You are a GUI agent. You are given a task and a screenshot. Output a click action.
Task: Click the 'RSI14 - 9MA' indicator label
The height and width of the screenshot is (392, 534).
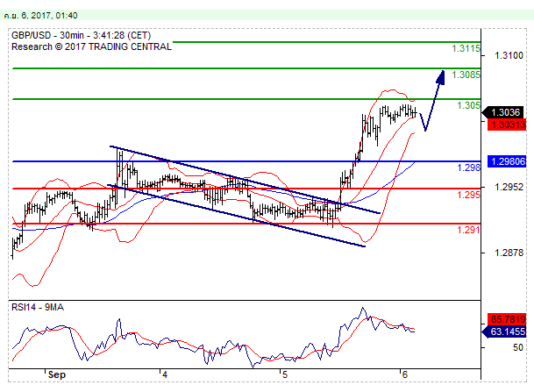pos(38,307)
